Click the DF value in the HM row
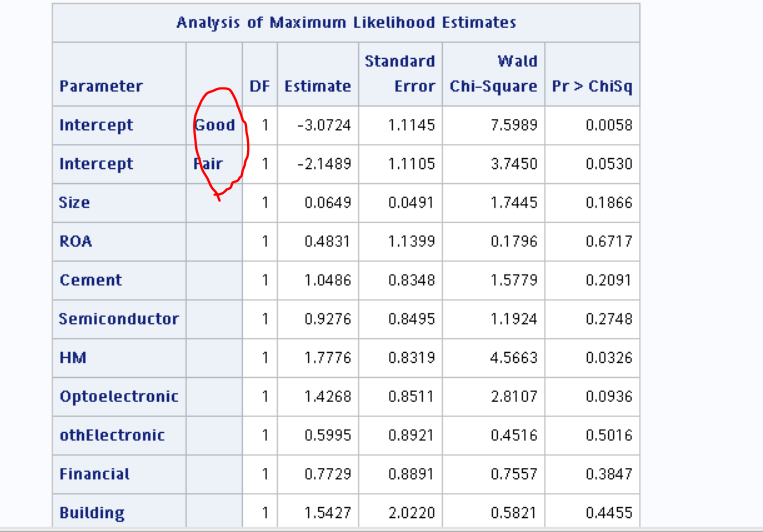The image size is (763, 532). [x=265, y=358]
